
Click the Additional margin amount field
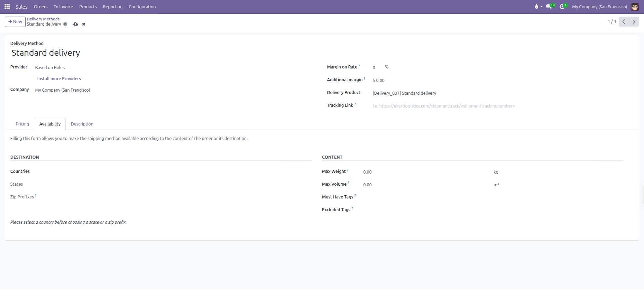pos(500,80)
